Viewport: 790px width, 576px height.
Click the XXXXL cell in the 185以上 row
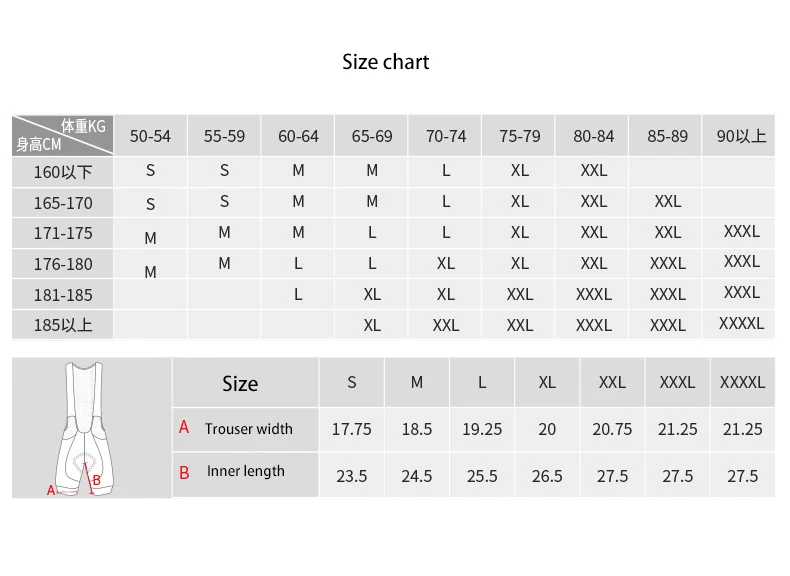(x=741, y=323)
